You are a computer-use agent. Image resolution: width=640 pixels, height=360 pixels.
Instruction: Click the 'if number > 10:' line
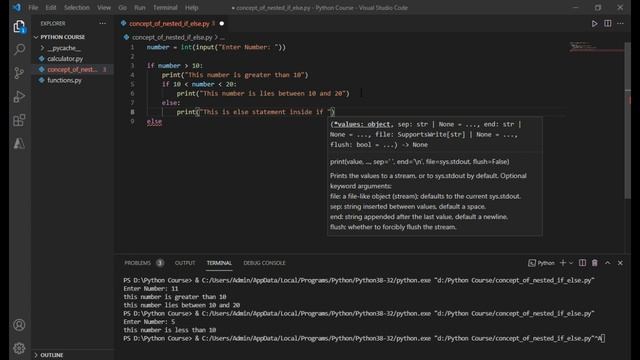175,66
